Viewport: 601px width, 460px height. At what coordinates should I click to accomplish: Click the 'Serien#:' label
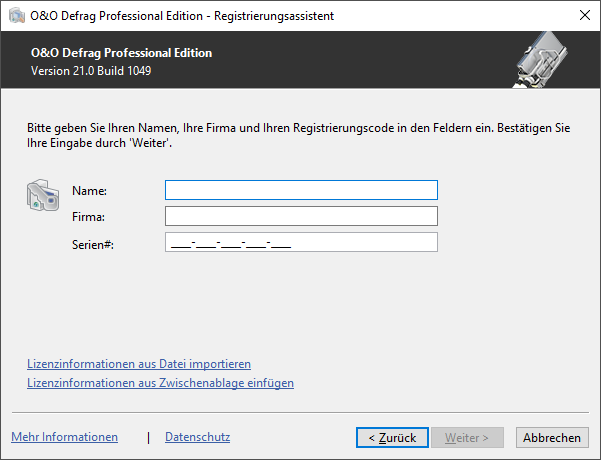point(93,245)
